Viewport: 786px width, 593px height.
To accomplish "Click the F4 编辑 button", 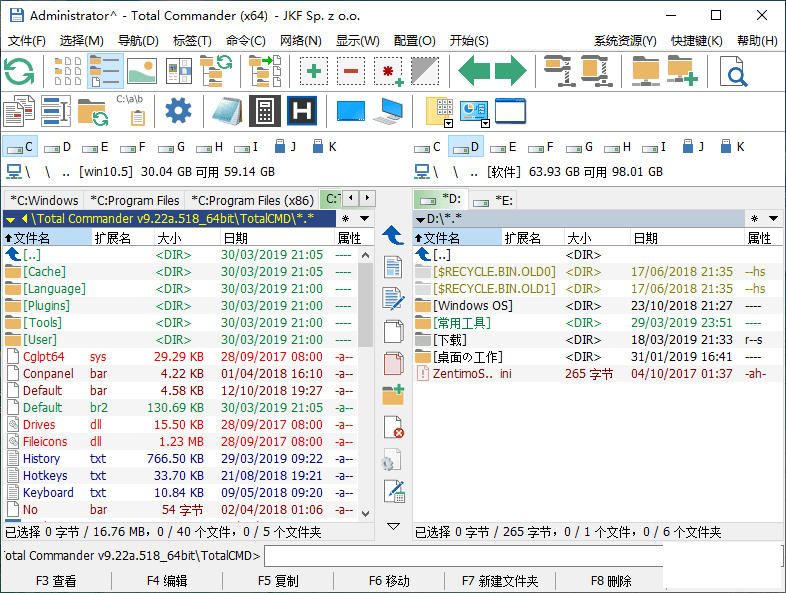I will click(167, 581).
